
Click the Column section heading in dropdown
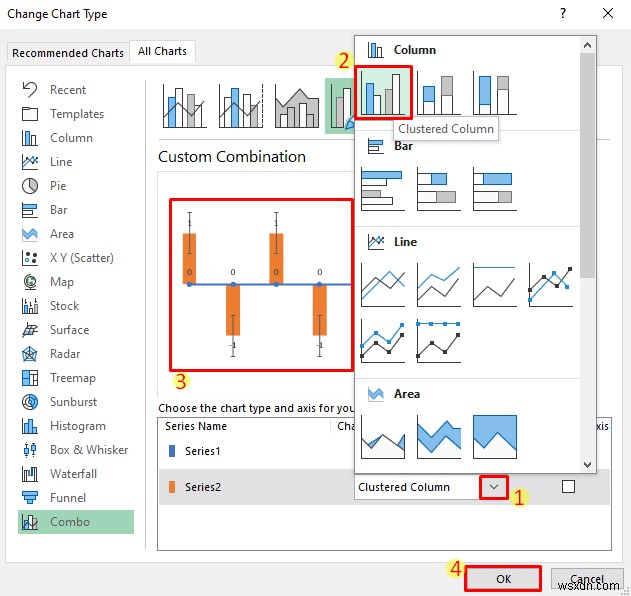coord(414,50)
